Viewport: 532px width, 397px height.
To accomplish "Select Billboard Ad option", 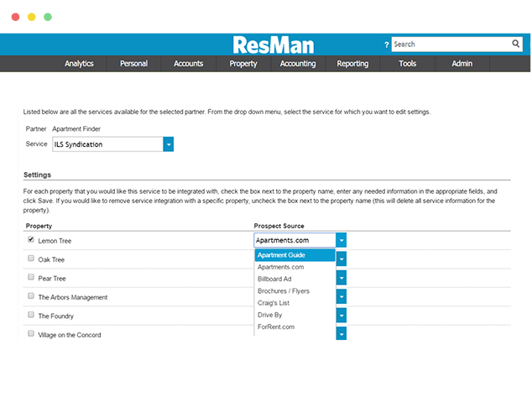I will point(295,279).
